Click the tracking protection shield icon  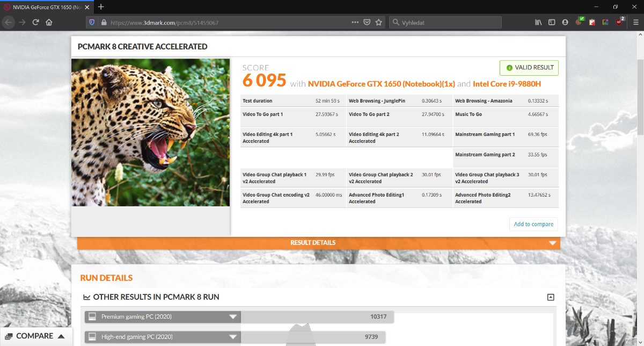[x=92, y=23]
